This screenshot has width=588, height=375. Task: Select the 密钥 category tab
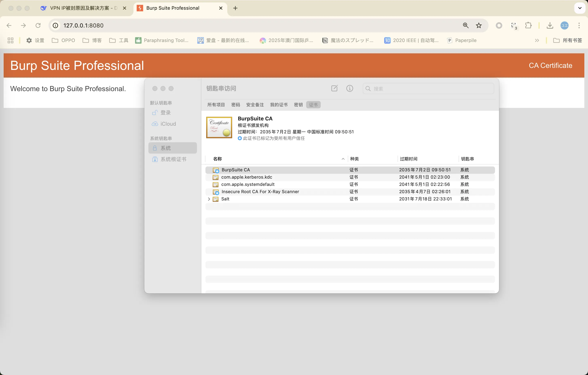298,105
